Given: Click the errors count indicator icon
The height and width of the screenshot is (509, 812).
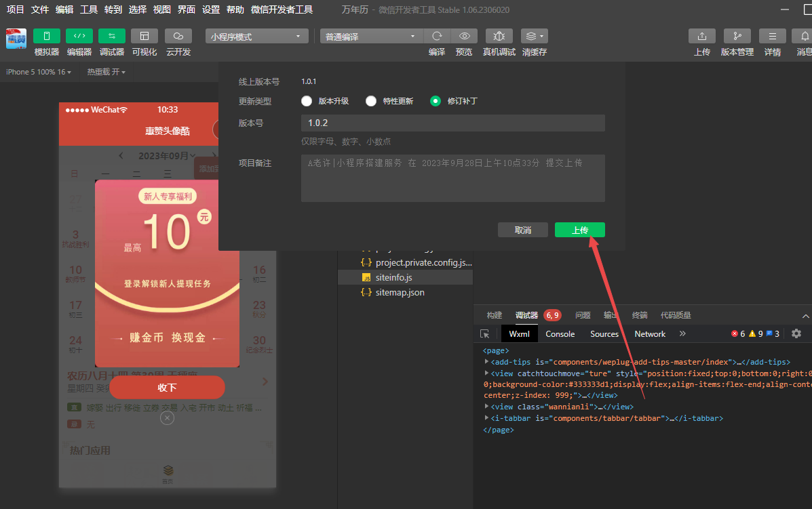Looking at the screenshot, I should click(x=734, y=333).
